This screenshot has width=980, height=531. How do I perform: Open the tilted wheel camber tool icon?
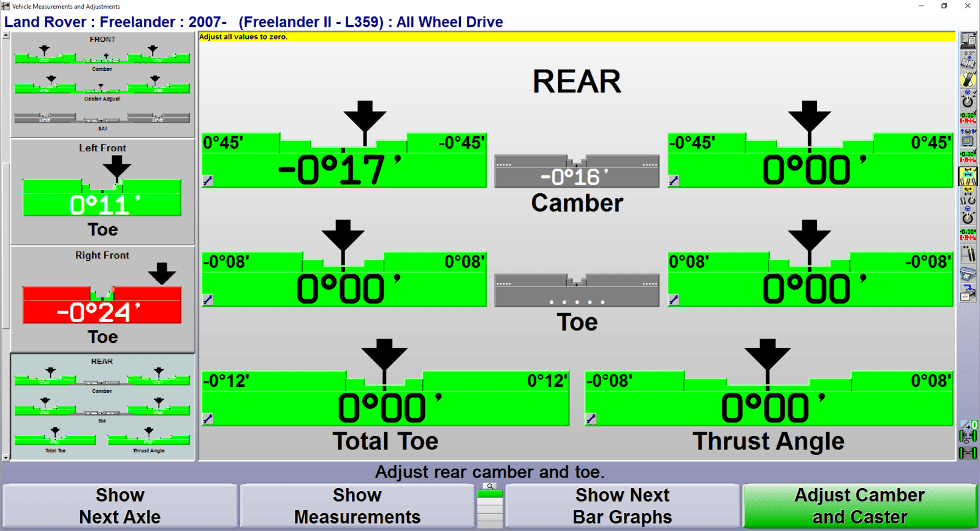968,254
